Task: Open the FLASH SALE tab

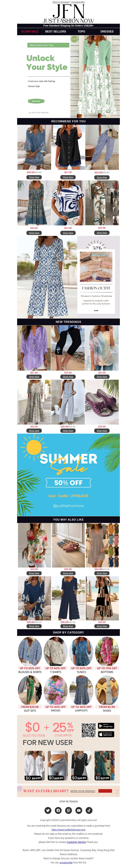Action: (30, 31)
